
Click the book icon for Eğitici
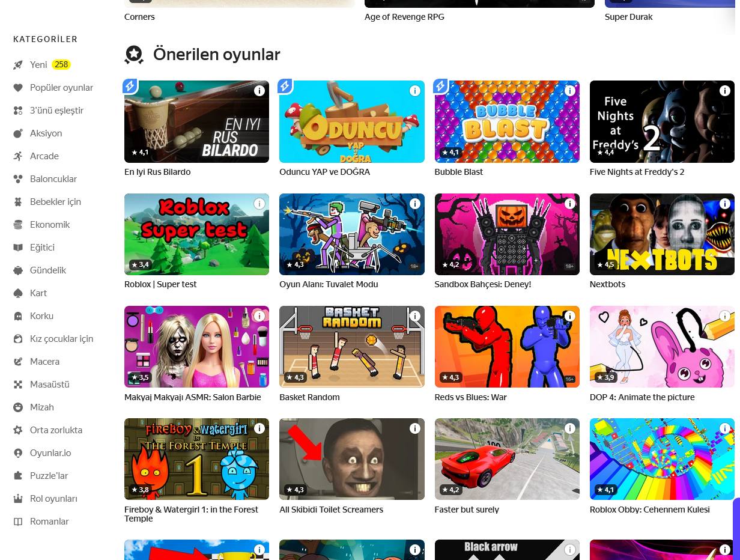(18, 248)
